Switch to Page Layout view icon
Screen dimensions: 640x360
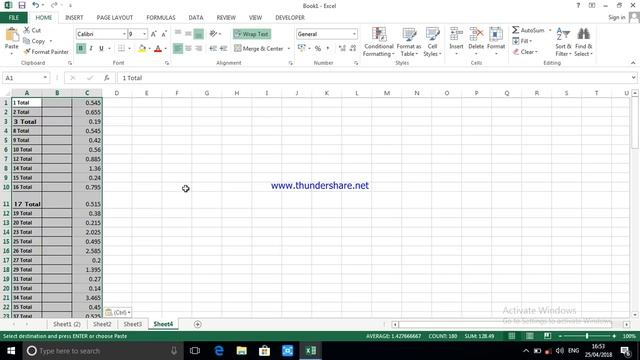click(529, 336)
